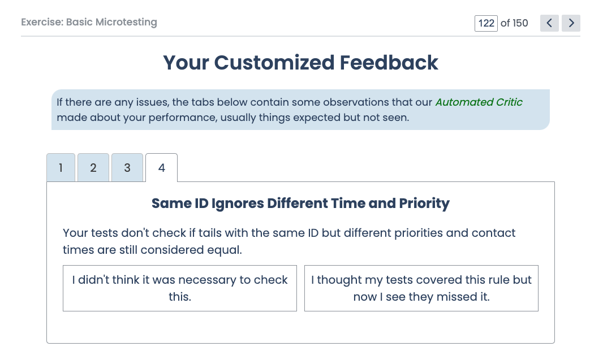The height and width of the screenshot is (364, 590).
Task: Go to the next page arrow
Action: coord(571,23)
